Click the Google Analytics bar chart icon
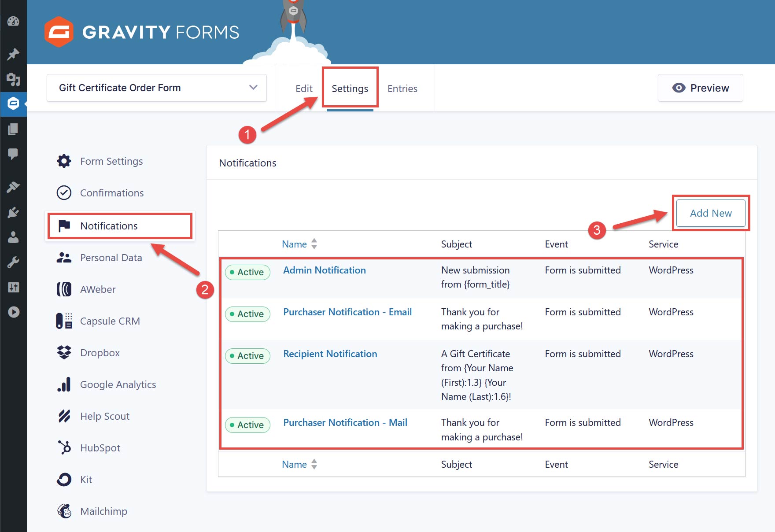The image size is (775, 532). [x=64, y=384]
